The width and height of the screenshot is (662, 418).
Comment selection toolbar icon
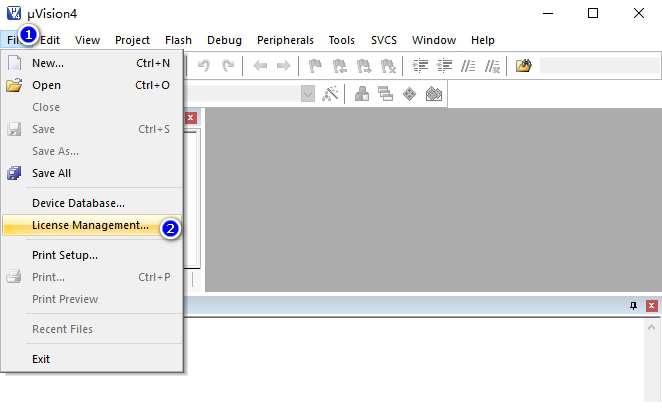[x=468, y=66]
